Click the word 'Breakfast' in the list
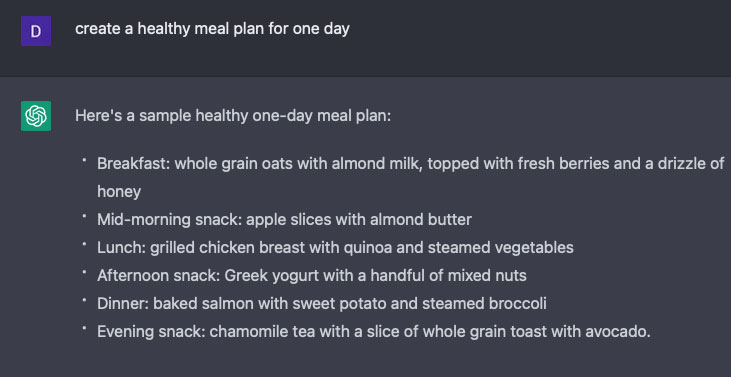 point(132,164)
